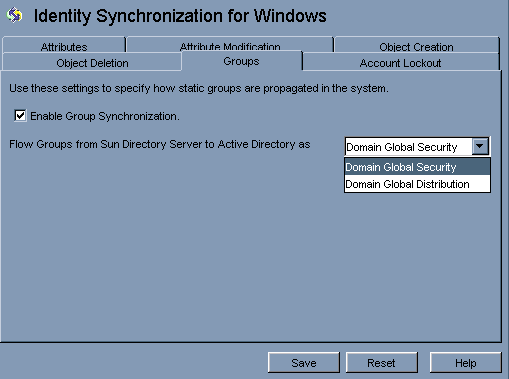Click the combo box showing Domain Global Security

pyautogui.click(x=417, y=146)
